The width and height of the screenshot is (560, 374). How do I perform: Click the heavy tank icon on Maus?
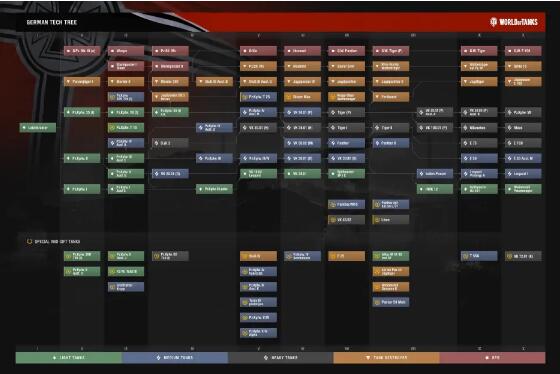pyautogui.click(x=509, y=128)
